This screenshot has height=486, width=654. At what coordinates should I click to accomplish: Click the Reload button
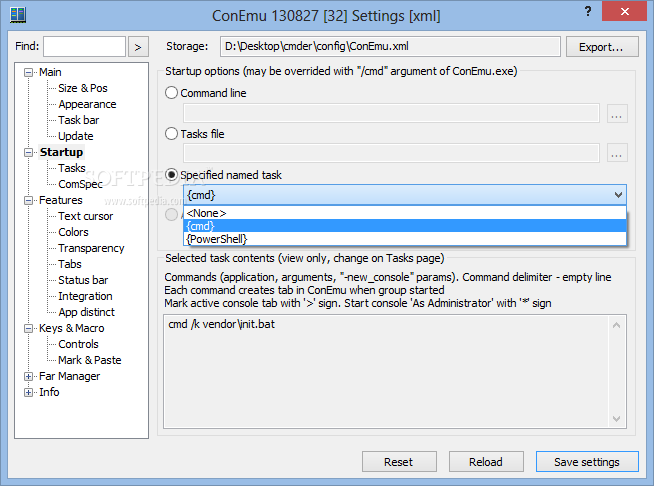486,462
